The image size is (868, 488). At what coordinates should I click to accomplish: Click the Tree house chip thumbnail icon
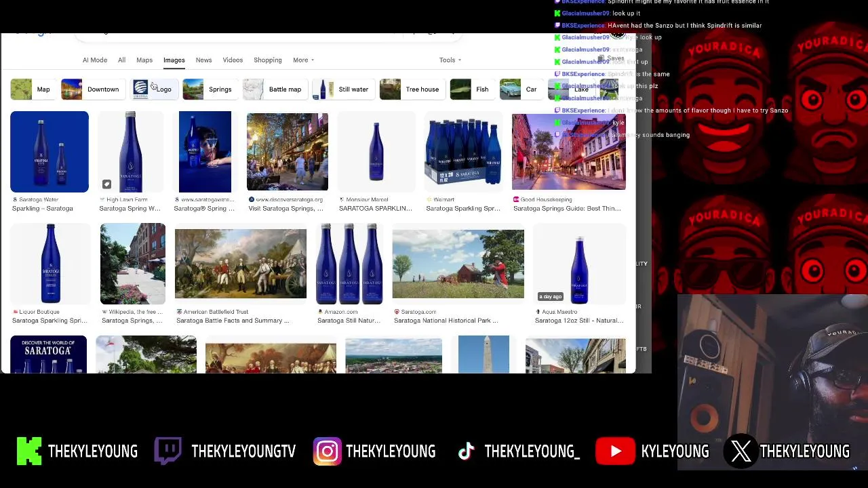(x=390, y=89)
